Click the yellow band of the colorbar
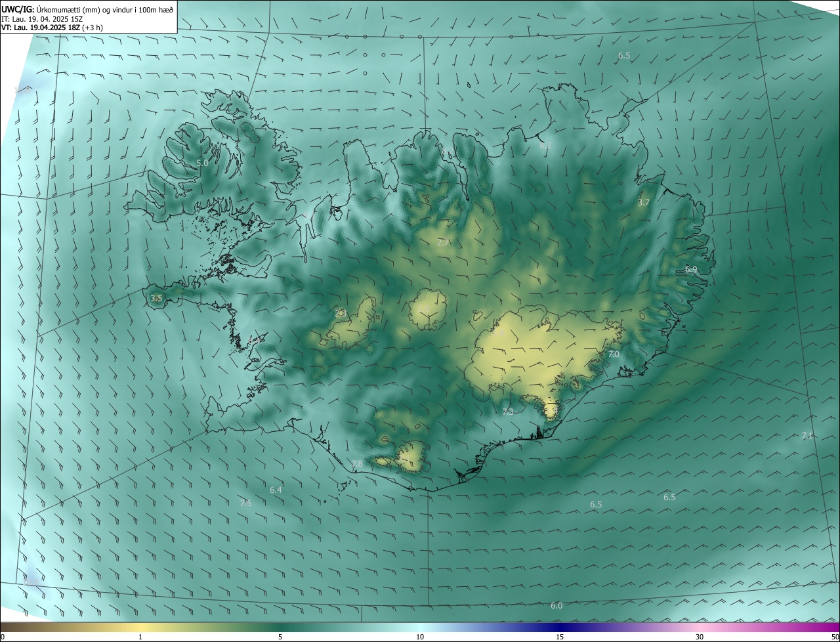The image size is (840, 642). tap(140, 628)
